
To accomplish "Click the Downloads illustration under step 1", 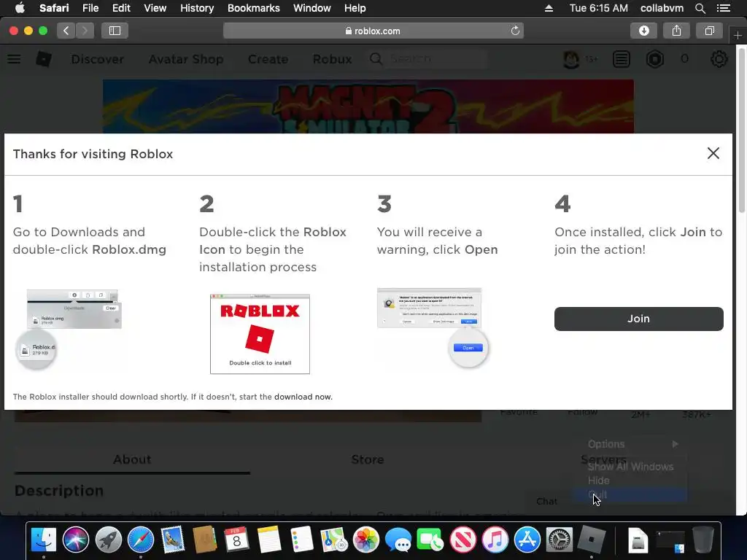I will [69, 329].
